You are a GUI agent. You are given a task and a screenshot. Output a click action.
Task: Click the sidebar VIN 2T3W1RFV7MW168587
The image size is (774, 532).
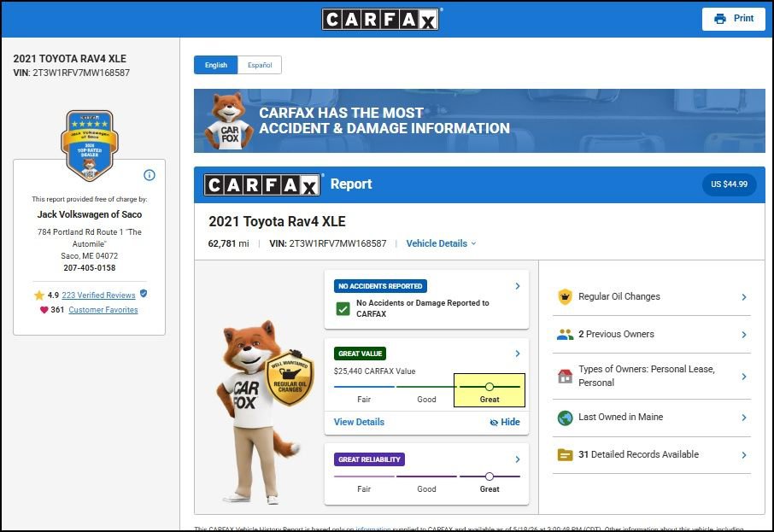point(72,73)
